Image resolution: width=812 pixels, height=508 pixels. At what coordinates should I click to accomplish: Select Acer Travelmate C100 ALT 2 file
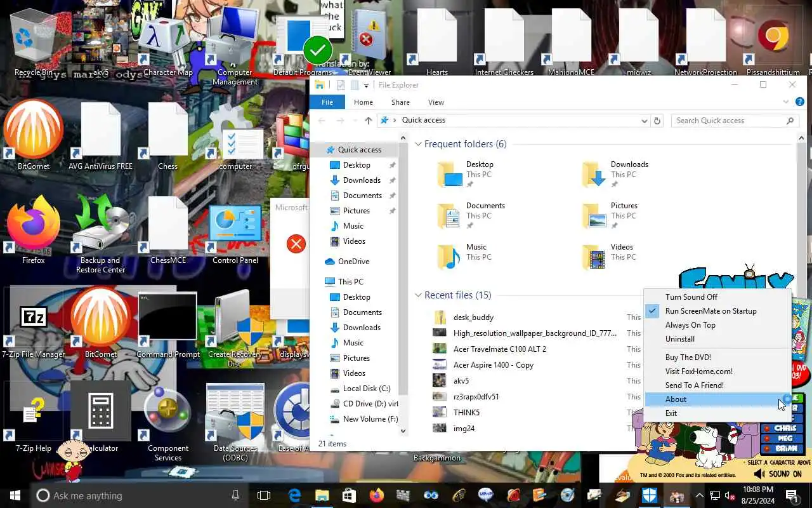(500, 349)
